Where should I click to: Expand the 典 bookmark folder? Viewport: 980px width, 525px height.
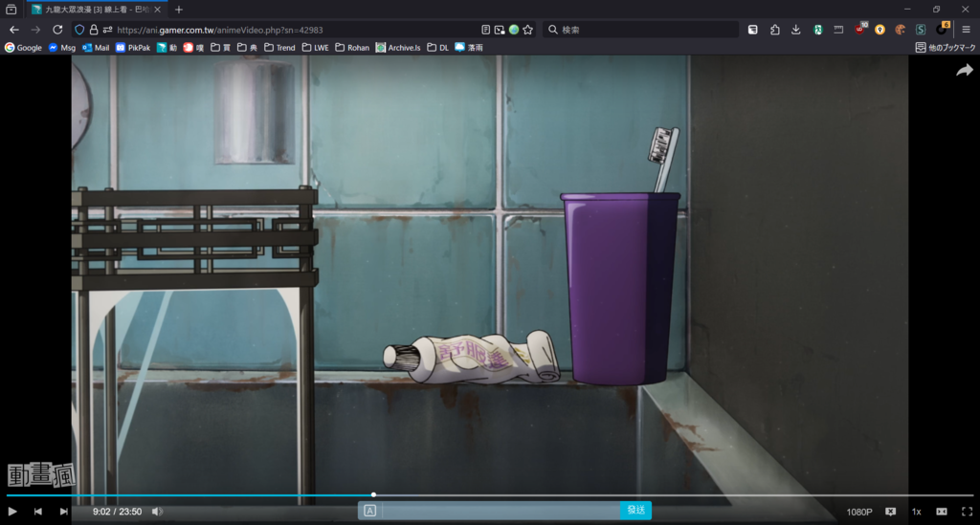click(x=247, y=48)
